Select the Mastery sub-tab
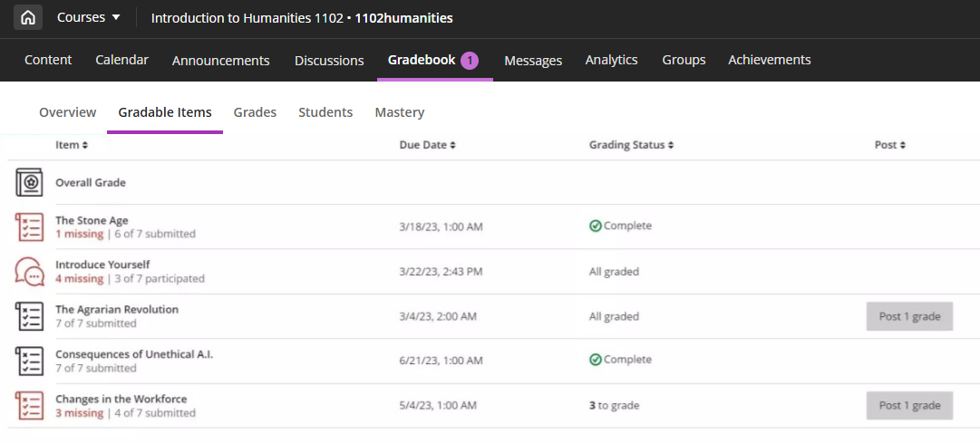Screen dimensions: 980x443 (x=399, y=112)
